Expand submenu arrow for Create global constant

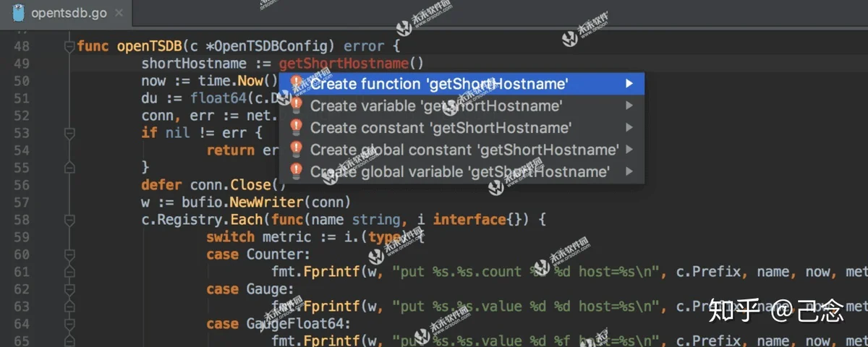click(x=629, y=150)
